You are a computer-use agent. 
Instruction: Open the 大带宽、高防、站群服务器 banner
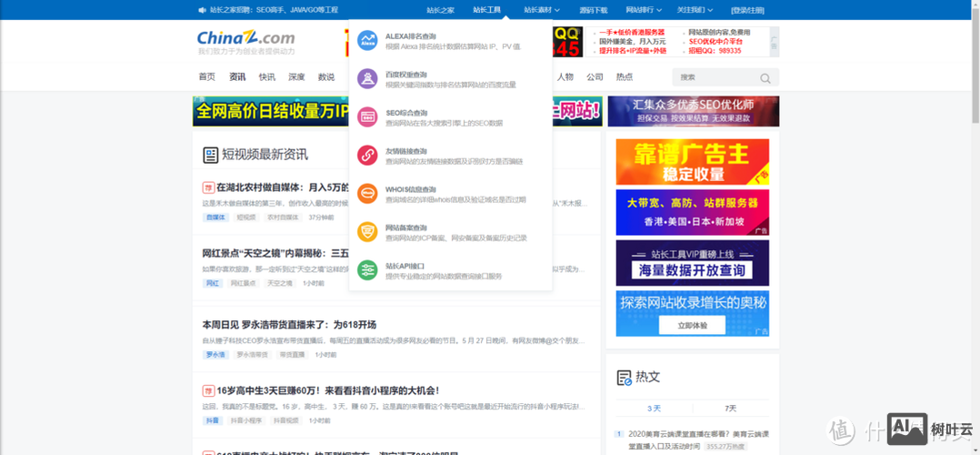click(693, 212)
